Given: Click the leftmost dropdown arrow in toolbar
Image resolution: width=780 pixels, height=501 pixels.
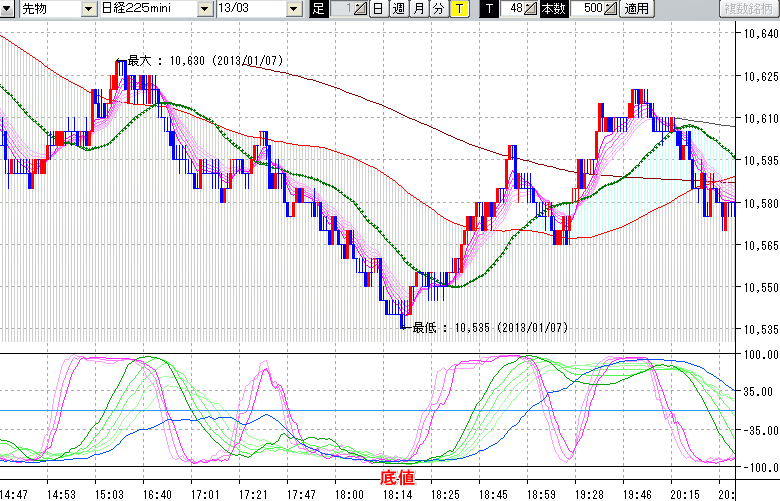Looking at the screenshot, I should 8,9.
